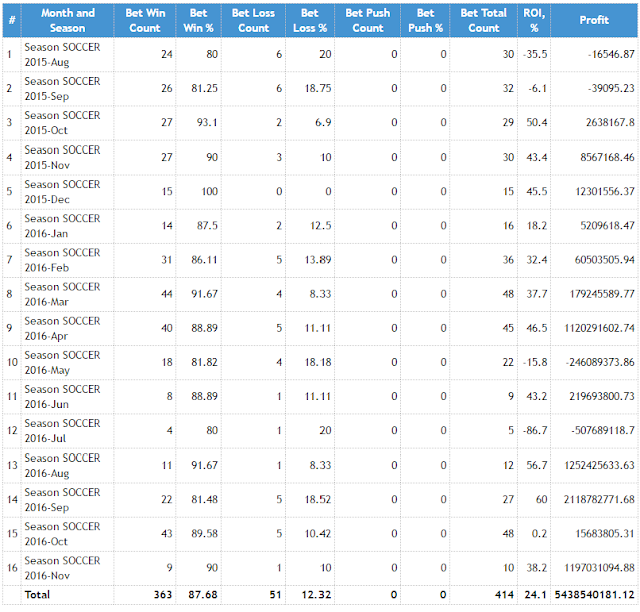Viewport: 640px width, 612px height.
Task: Click profit value 8567168.46
Action: pyautogui.click(x=607, y=158)
